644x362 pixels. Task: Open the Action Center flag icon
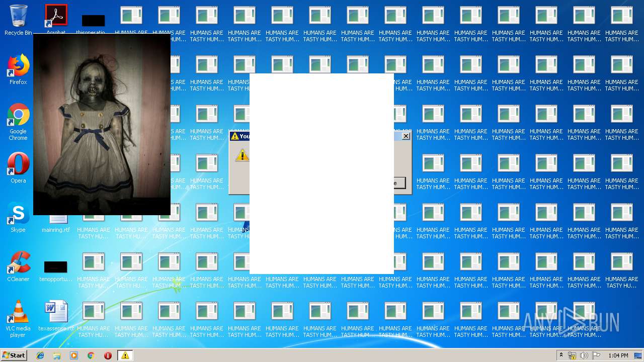click(596, 355)
